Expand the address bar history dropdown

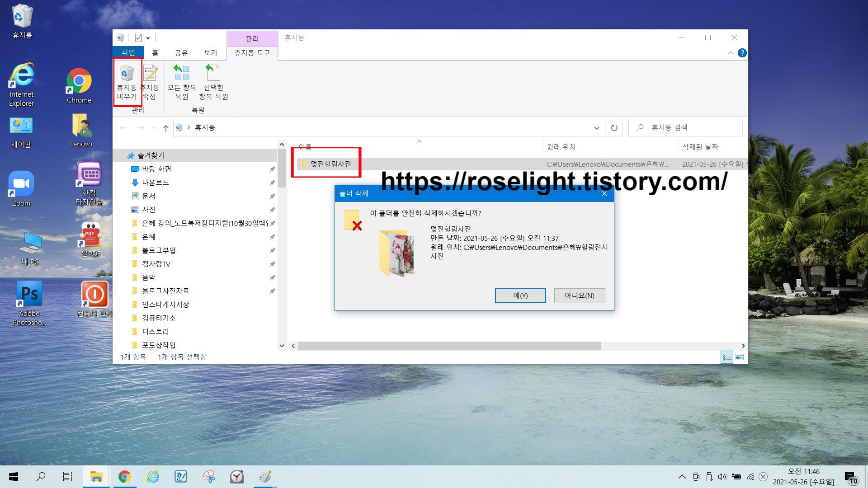pyautogui.click(x=596, y=128)
